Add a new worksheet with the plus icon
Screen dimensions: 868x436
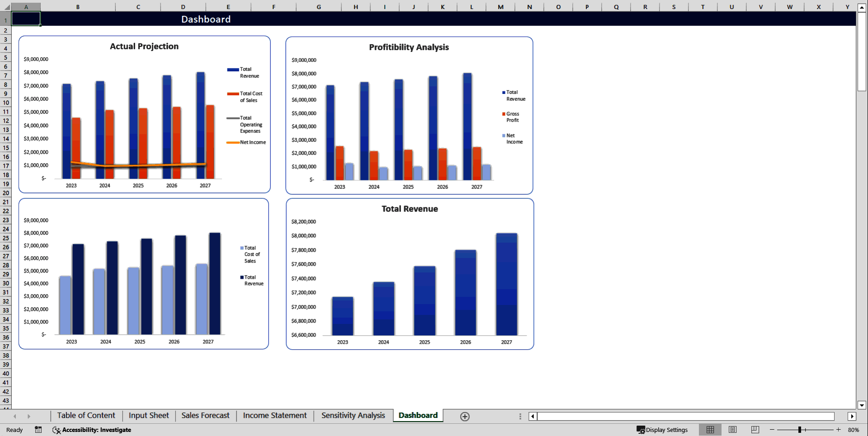[x=464, y=416]
